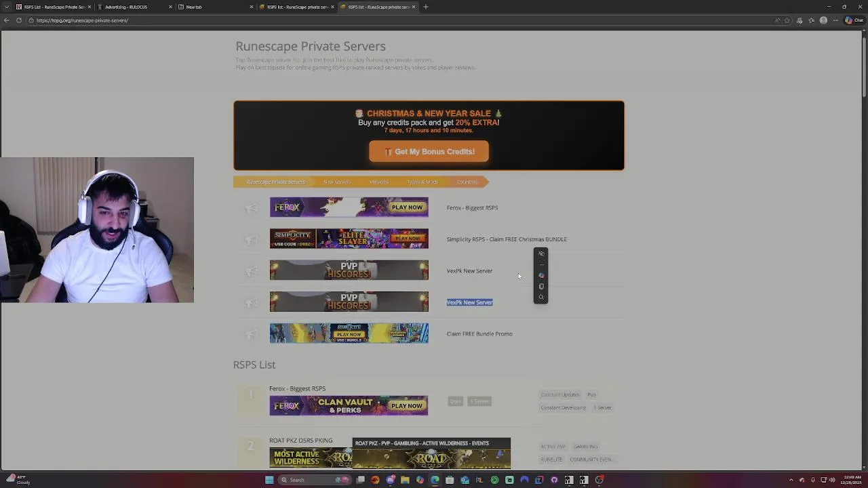Select the New servers category tab

(337, 182)
